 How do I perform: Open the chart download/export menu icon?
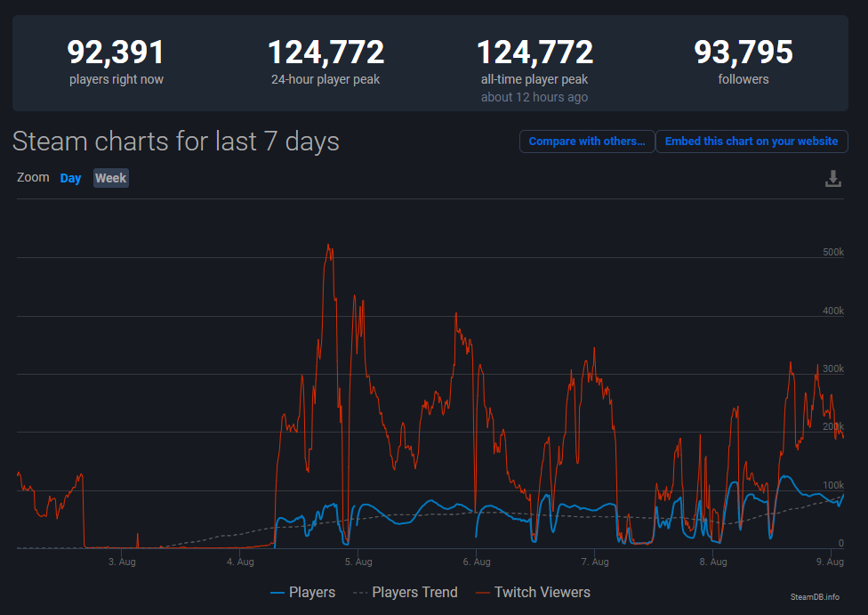832,179
